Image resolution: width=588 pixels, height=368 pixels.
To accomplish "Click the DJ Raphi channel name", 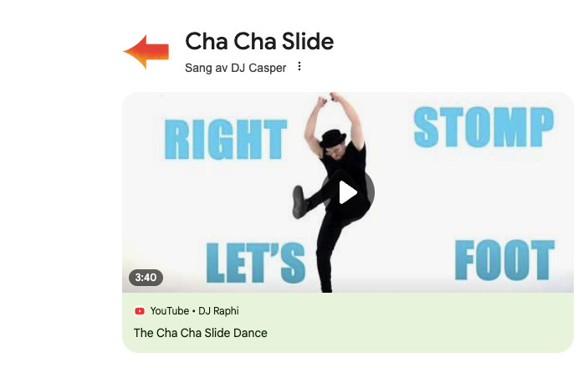I will [218, 311].
